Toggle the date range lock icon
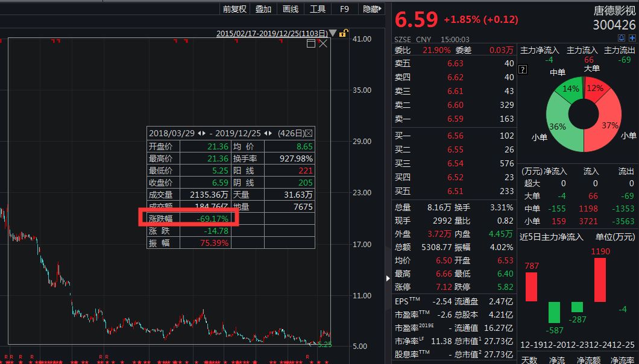The width and height of the screenshot is (639, 364). pyautogui.click(x=343, y=34)
